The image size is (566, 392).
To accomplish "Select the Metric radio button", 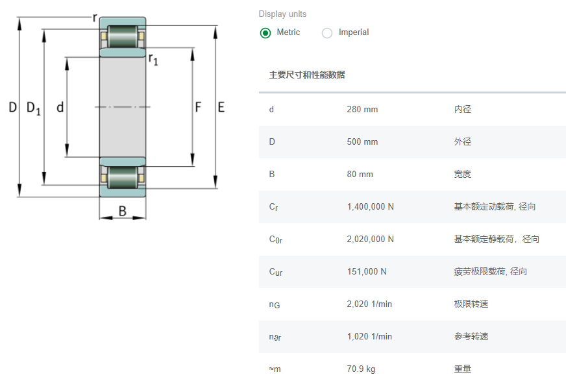I will tap(265, 33).
